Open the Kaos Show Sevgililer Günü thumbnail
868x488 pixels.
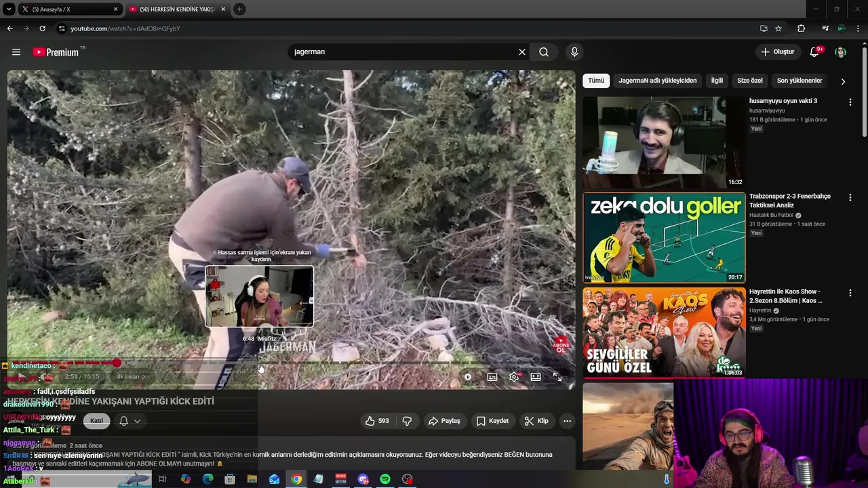click(664, 333)
